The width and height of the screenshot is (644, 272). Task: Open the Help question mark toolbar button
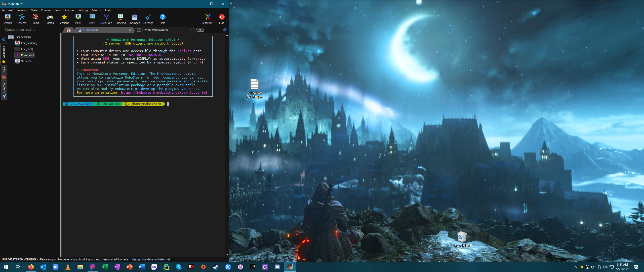[x=163, y=19]
